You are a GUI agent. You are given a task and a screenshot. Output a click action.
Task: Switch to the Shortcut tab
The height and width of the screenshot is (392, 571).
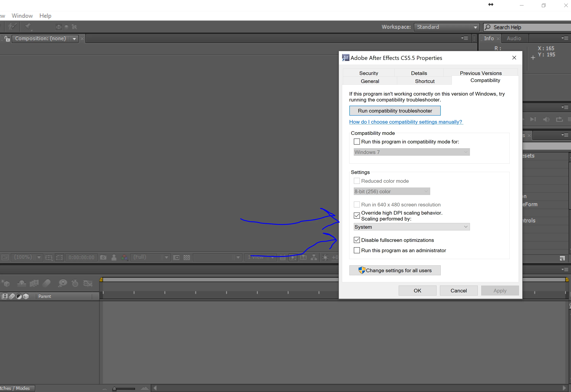click(424, 81)
